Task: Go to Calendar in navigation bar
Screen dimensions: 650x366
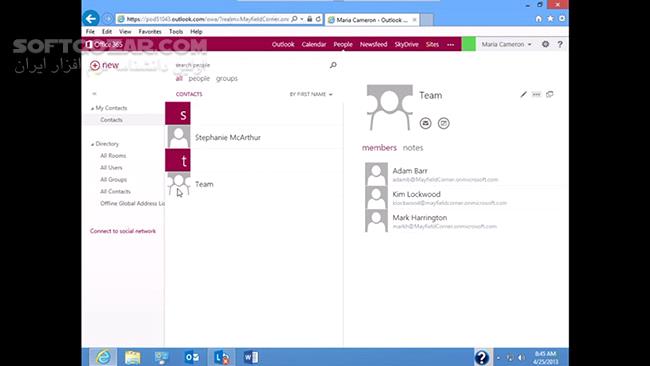Action: 314,44
